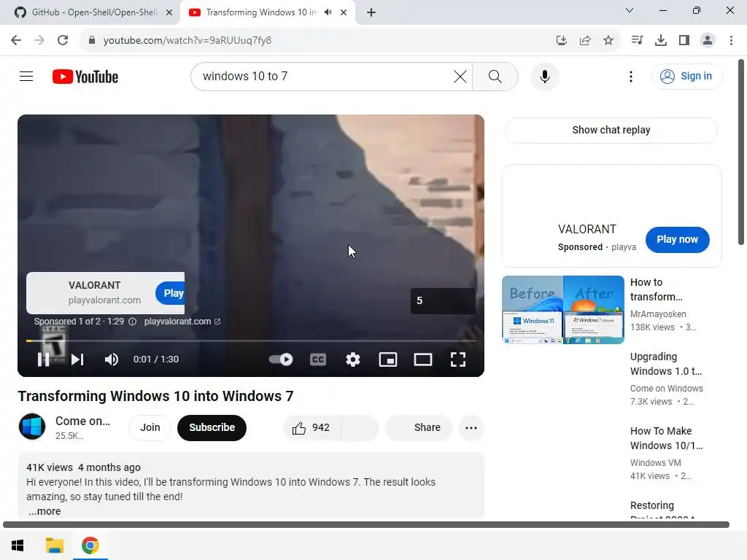Open a new browser tab

point(371,12)
